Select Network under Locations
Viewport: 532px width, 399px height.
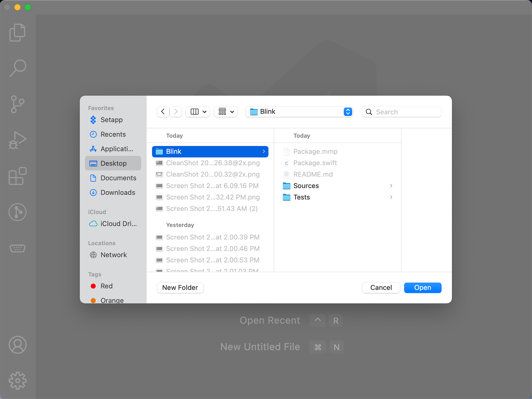tap(113, 255)
